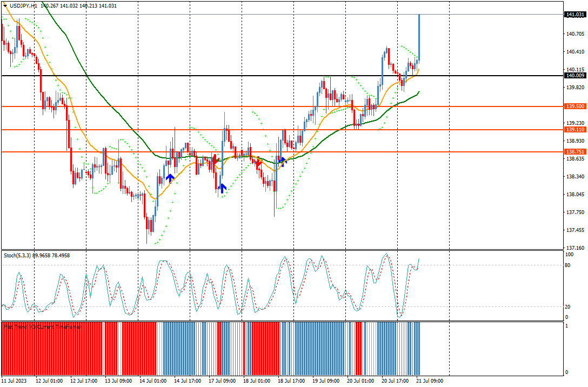Select the black horizontal line at 140.009
Image resolution: width=588 pixels, height=387 pixels.
click(282, 76)
